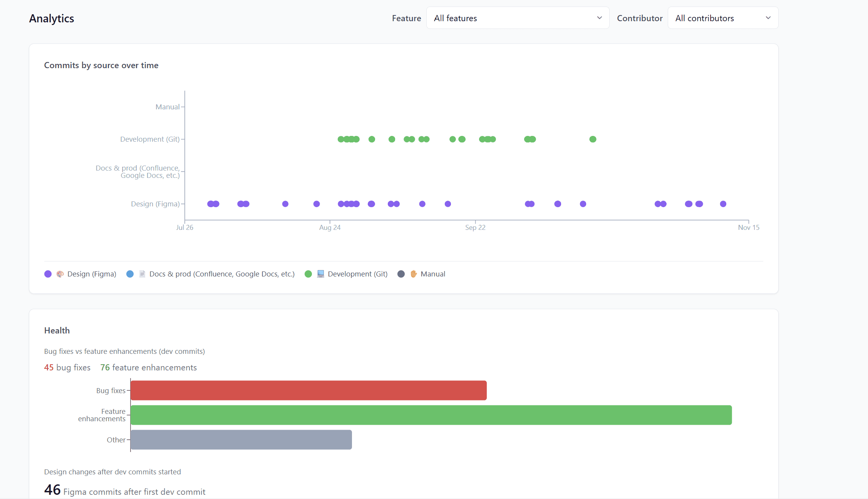Click chevron arrow in All contributors box
The width and height of the screenshot is (868, 499).
(x=768, y=18)
